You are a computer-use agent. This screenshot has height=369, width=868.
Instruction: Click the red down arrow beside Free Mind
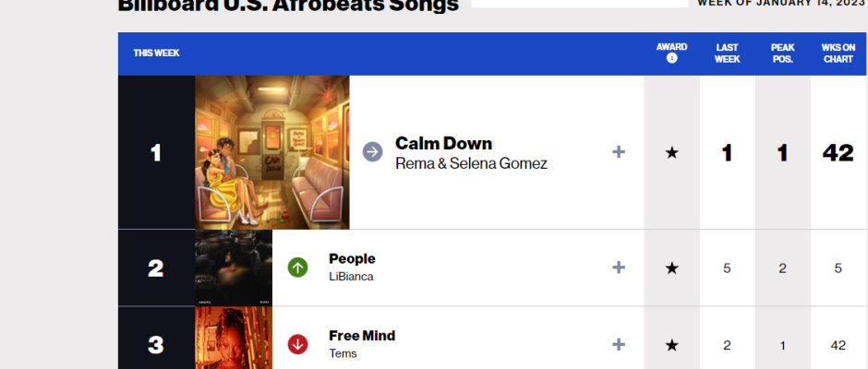(x=297, y=344)
